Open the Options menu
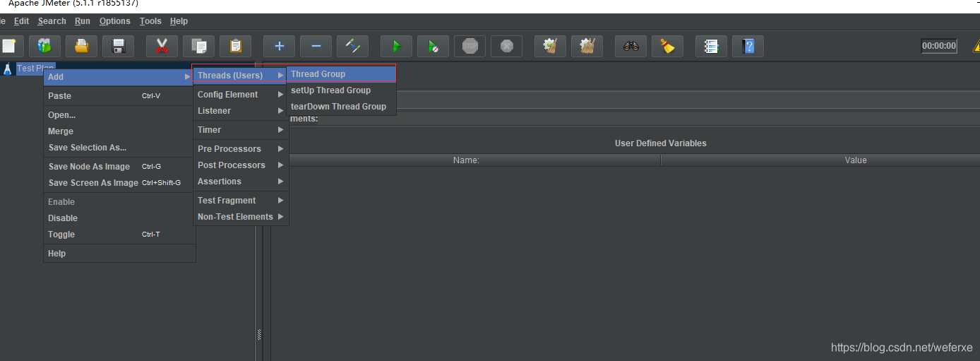980x361 pixels. tap(115, 21)
